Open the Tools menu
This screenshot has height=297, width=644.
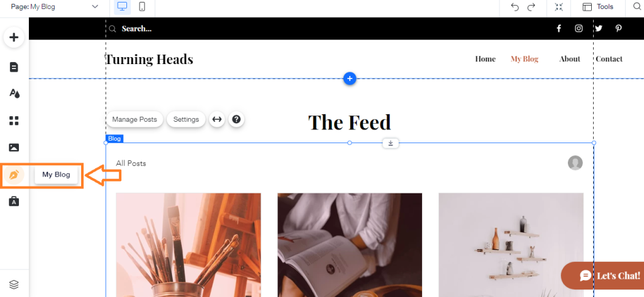pyautogui.click(x=598, y=6)
